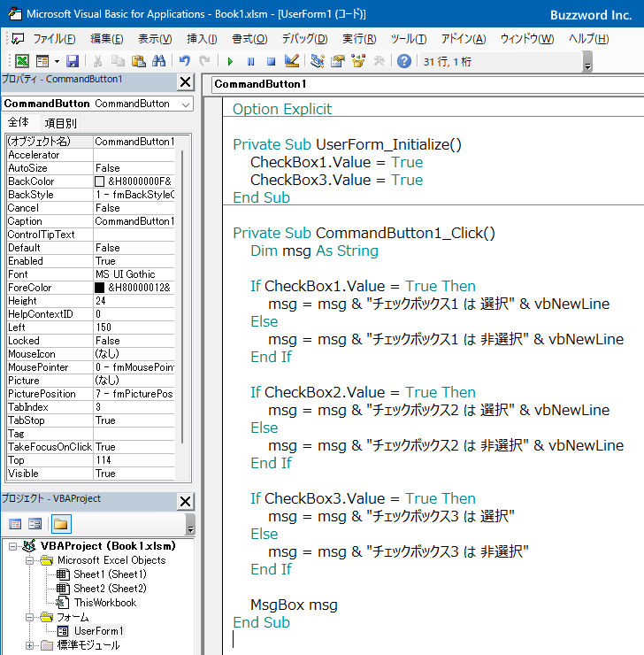Toggle Folders icon in Project panel
Screen dimensions: 644x655
(x=61, y=524)
